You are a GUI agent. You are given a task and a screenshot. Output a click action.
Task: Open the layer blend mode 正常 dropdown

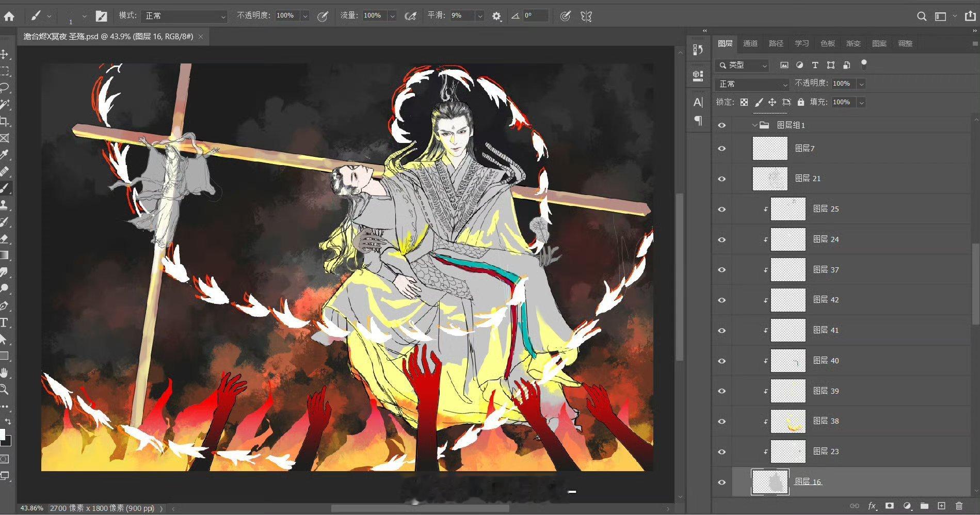point(752,84)
